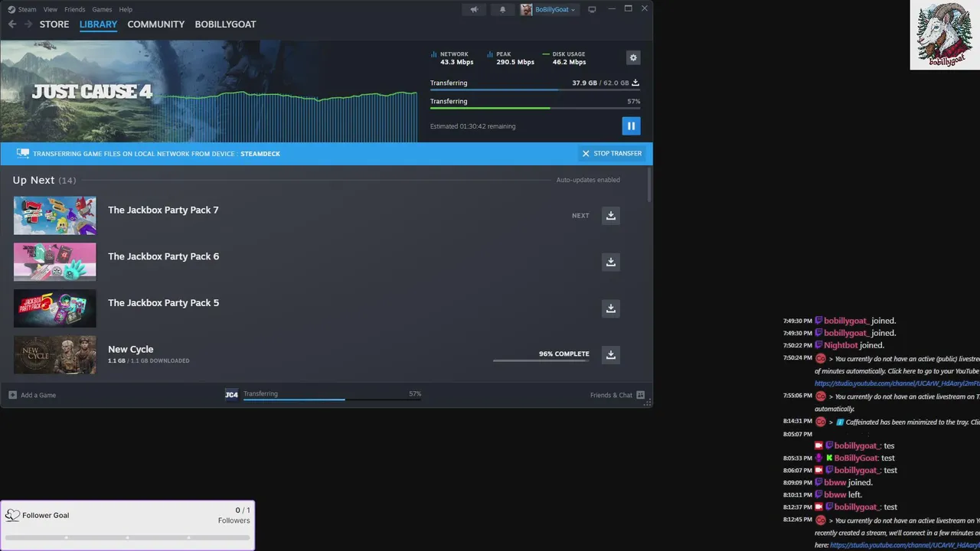The height and width of the screenshot is (551, 980).
Task: Click the STOP TRANSFER button
Action: click(612, 154)
